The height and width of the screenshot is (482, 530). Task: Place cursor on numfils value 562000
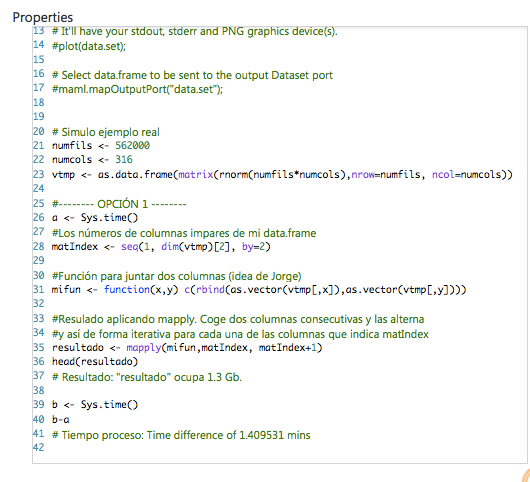pos(132,146)
